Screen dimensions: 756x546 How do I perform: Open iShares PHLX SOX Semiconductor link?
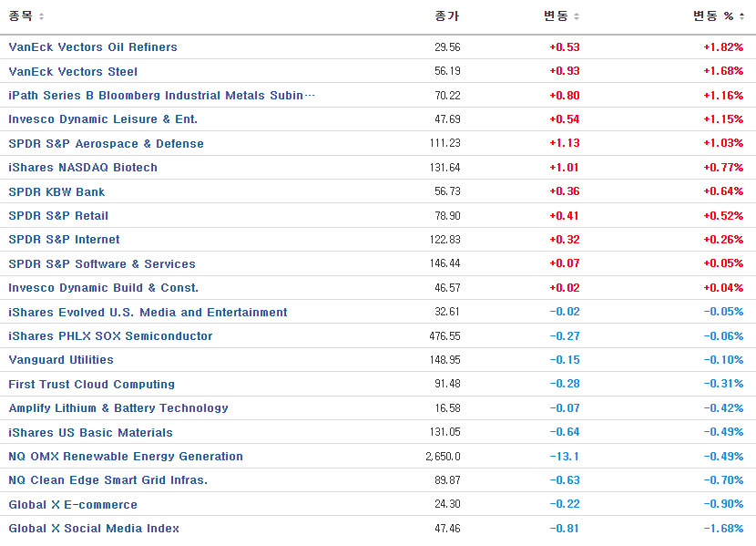pos(110,335)
